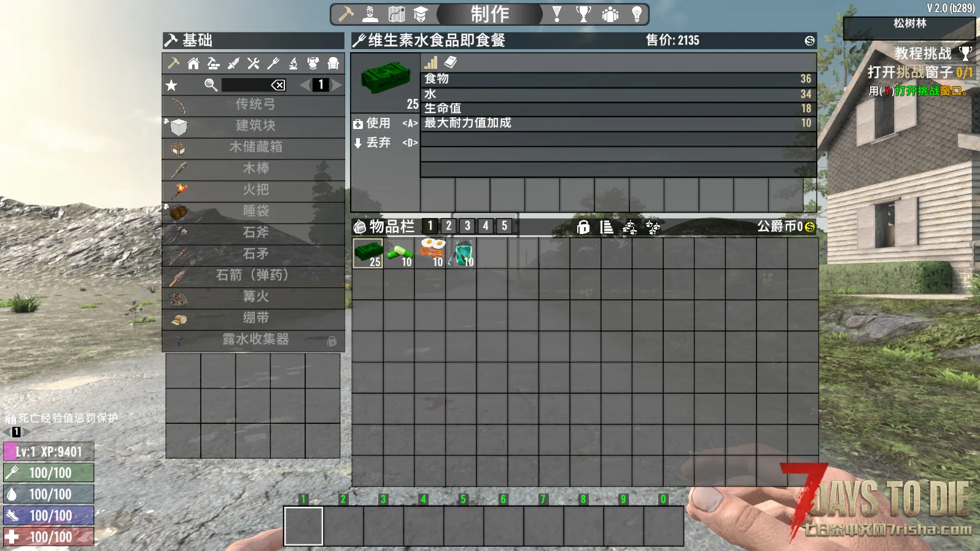The height and width of the screenshot is (551, 980).
Task: Select the 建筑块 recipe
Action: pos(253,126)
